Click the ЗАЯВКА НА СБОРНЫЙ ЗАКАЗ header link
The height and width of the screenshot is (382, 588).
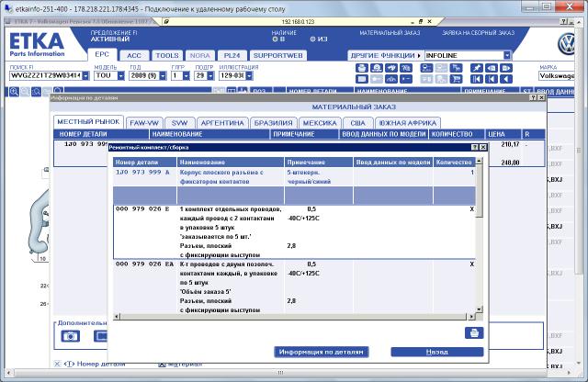[x=478, y=33]
